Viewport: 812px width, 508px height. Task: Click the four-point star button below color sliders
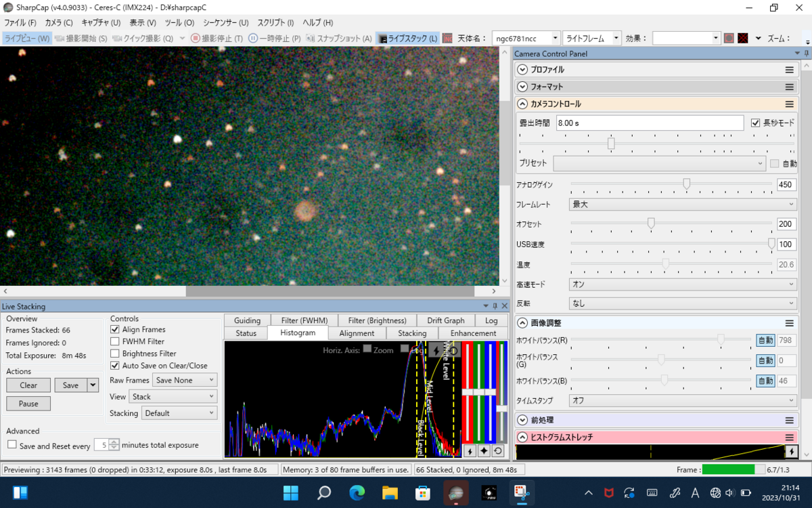483,451
